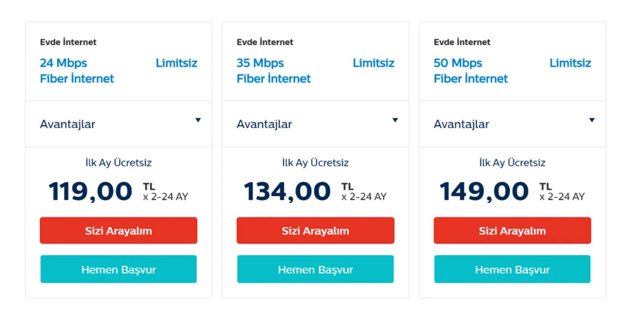644x335 pixels.
Task: Open the 50 Mbps Fiber İnternet link
Action: [470, 71]
